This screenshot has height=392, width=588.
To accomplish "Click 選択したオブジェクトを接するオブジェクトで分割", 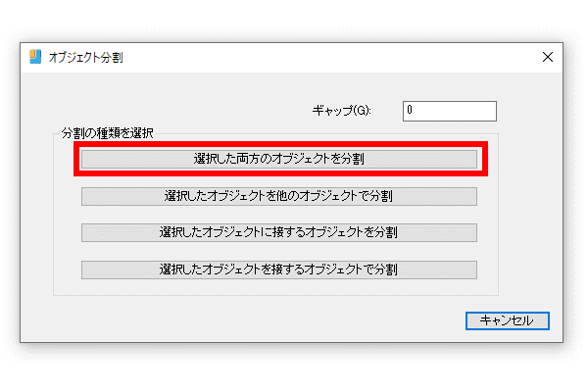I will coord(279,269).
